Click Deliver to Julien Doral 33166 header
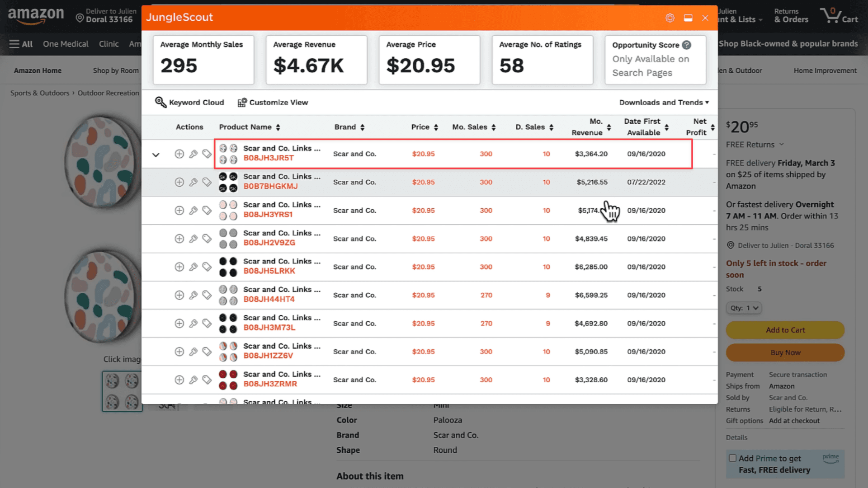The image size is (868, 488). [x=106, y=15]
